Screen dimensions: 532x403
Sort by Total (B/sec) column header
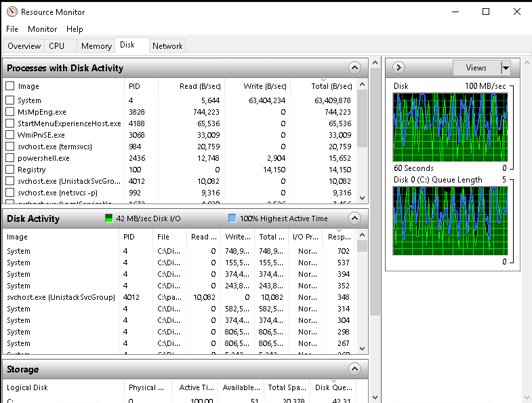tap(330, 86)
